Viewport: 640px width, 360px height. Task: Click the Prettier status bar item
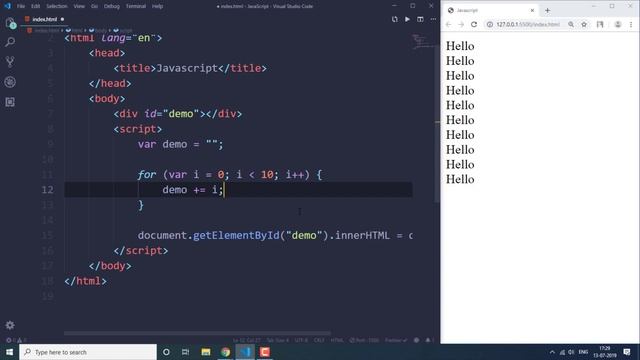tap(396, 340)
